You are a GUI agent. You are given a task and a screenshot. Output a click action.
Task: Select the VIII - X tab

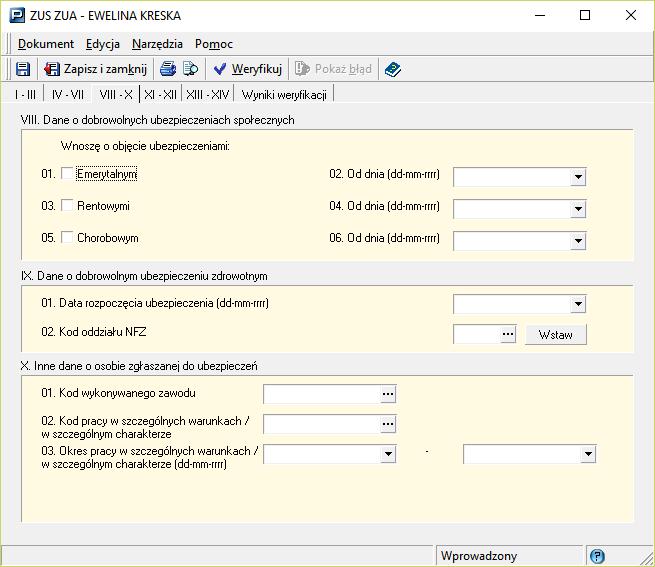(x=116, y=95)
